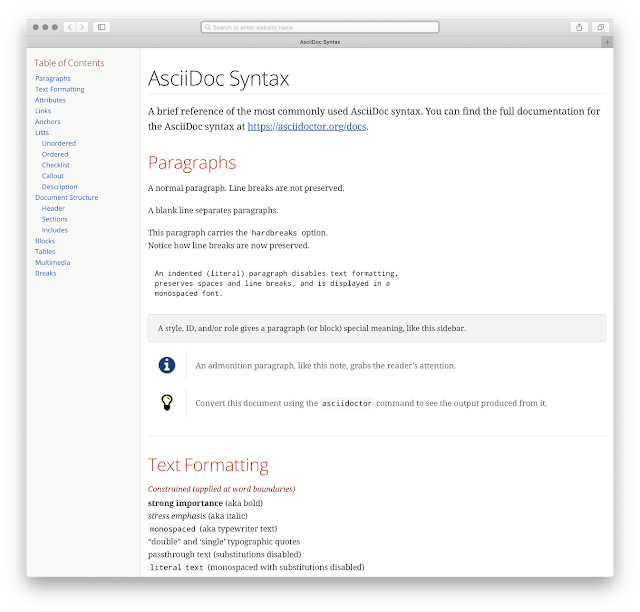640x612 pixels.
Task: Open the Lists entry in the sidebar
Action: coord(42,133)
